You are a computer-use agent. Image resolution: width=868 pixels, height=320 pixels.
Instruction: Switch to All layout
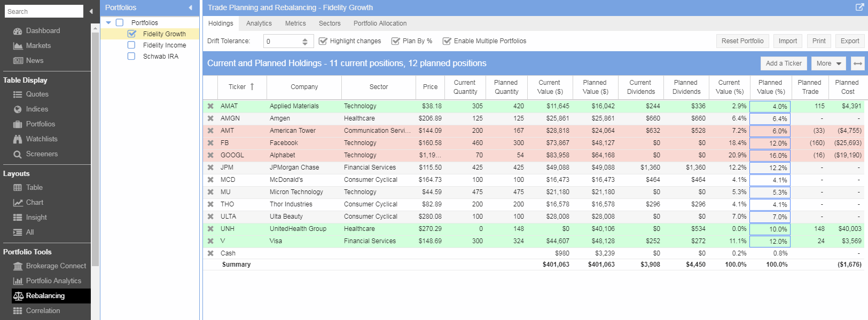click(24, 233)
